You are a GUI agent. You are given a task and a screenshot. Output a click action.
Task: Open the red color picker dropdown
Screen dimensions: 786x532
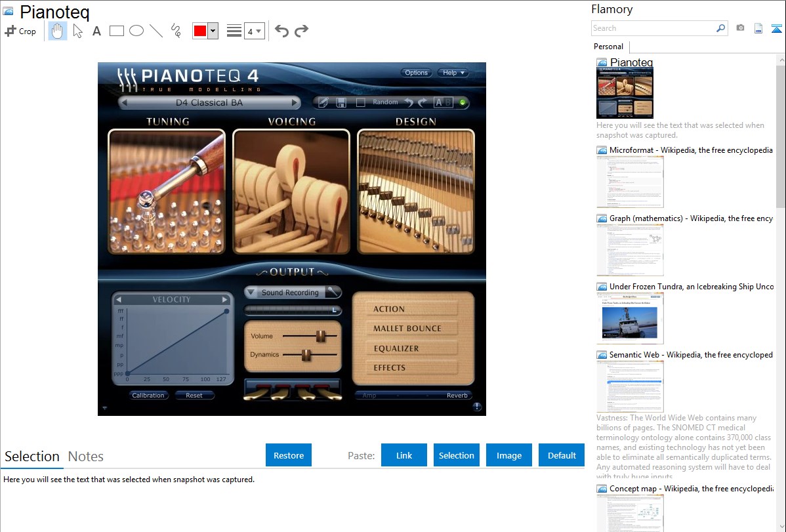tap(213, 31)
